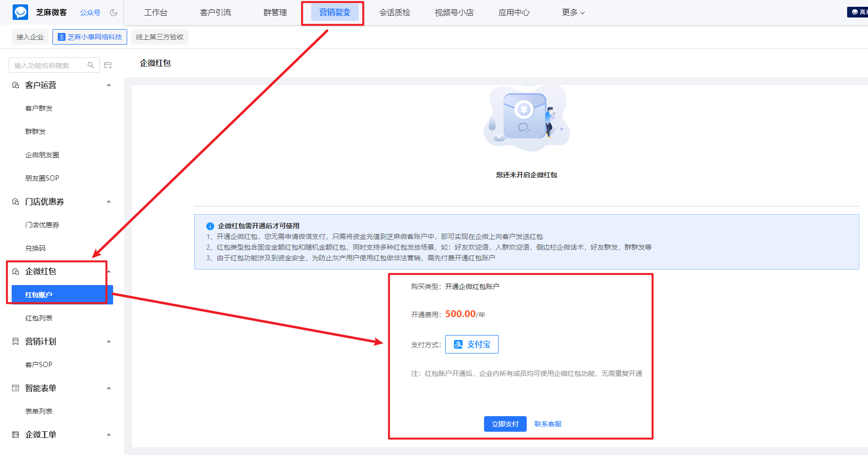Choose 支付宝 payment method

472,344
